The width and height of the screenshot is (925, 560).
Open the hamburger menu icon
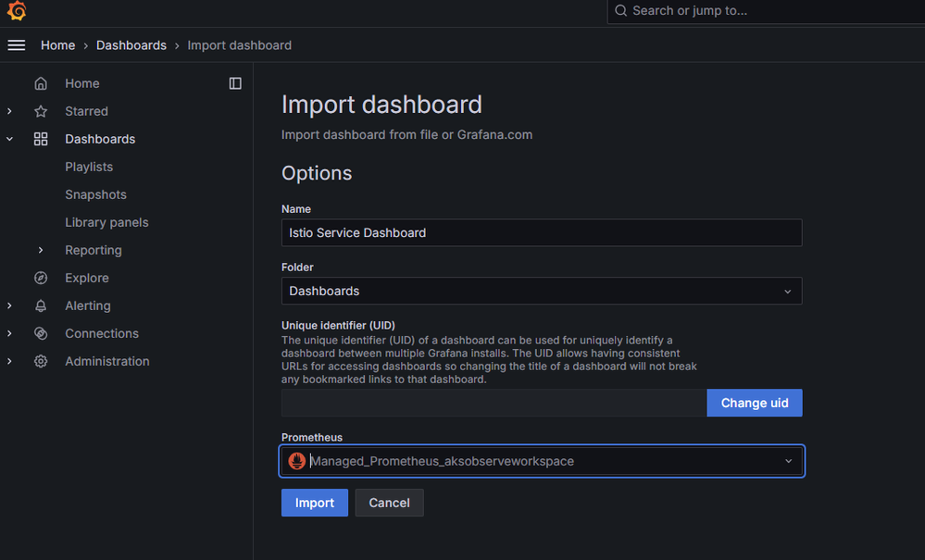tap(17, 45)
